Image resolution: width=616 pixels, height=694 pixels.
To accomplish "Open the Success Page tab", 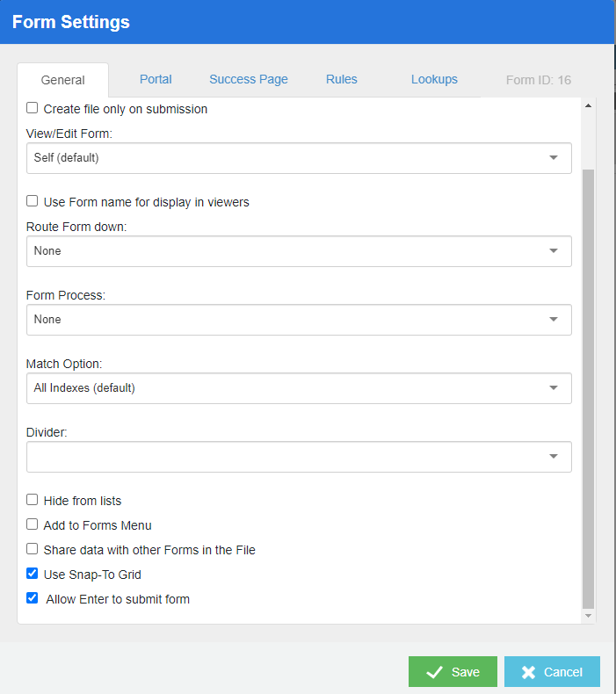I will pyautogui.click(x=249, y=79).
